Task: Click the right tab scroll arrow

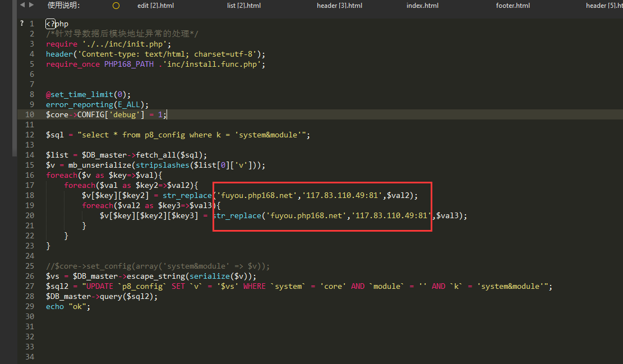Action: 30,5
